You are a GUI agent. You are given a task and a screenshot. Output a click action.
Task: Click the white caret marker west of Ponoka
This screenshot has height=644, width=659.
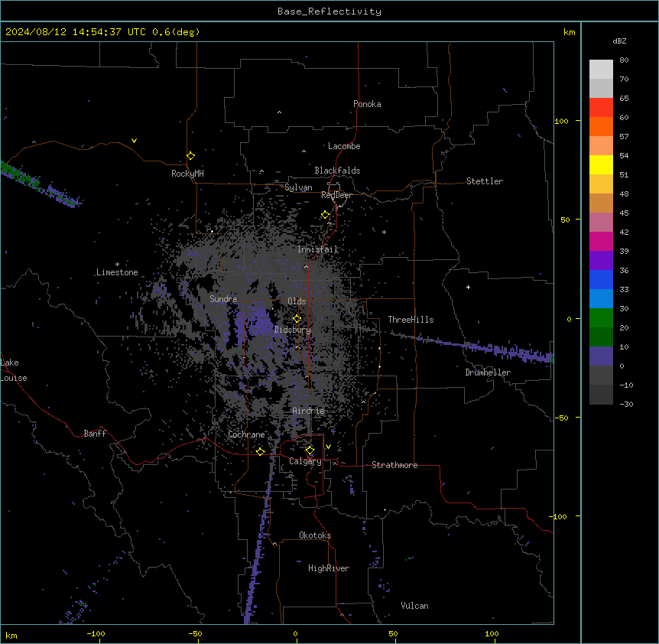280,112
